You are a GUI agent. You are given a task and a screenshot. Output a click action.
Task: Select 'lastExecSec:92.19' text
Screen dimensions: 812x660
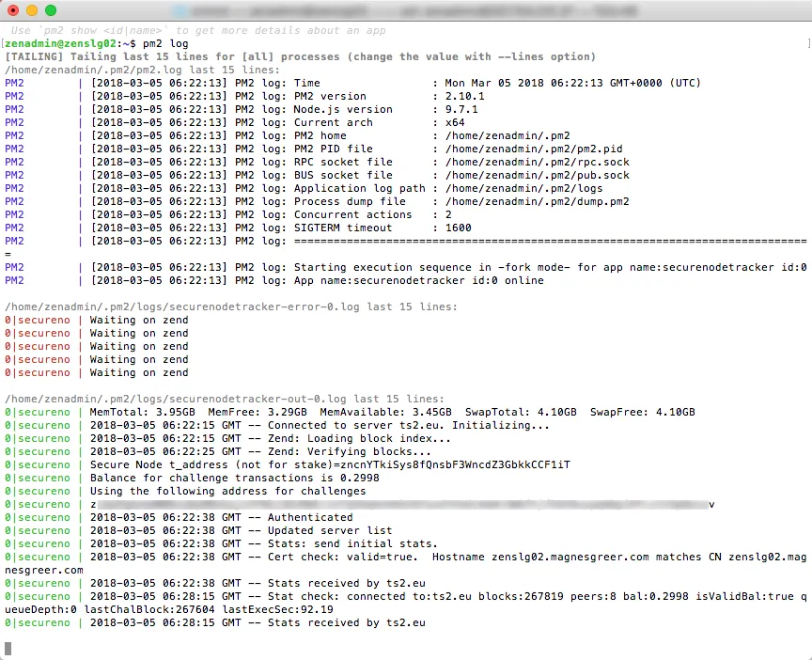pyautogui.click(x=277, y=610)
